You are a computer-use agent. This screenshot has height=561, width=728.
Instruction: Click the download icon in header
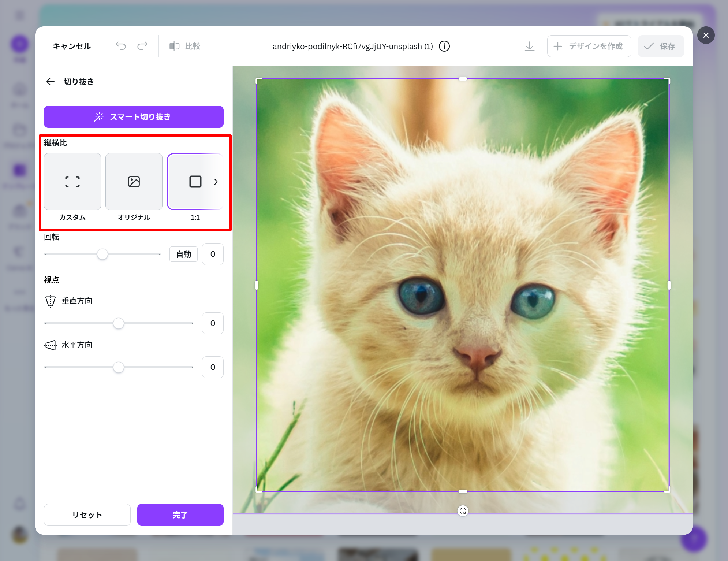coord(529,46)
